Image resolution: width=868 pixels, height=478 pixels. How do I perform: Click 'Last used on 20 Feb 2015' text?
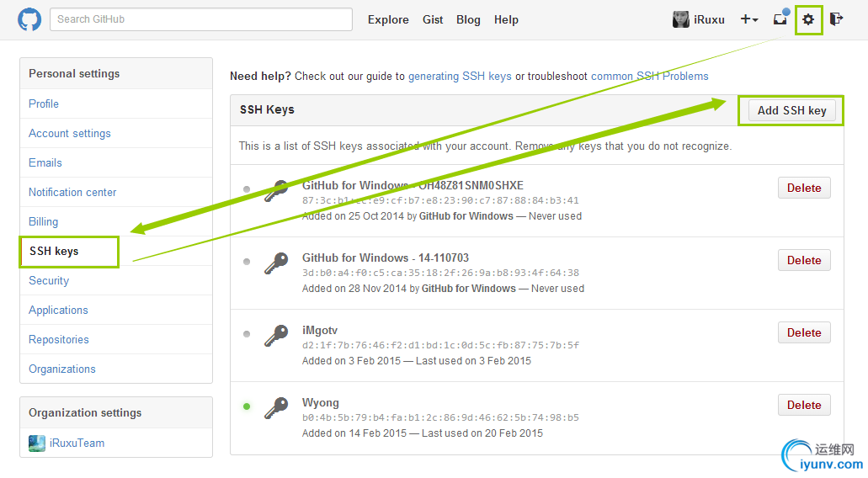pos(482,433)
